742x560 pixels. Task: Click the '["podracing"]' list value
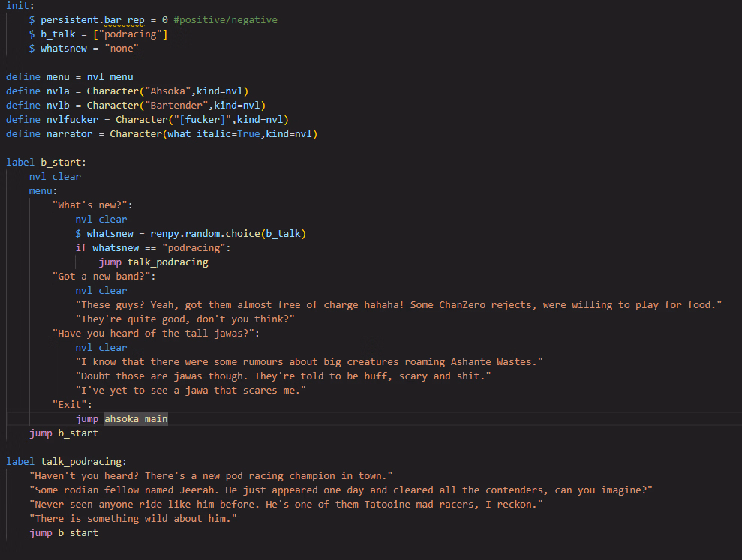point(130,34)
